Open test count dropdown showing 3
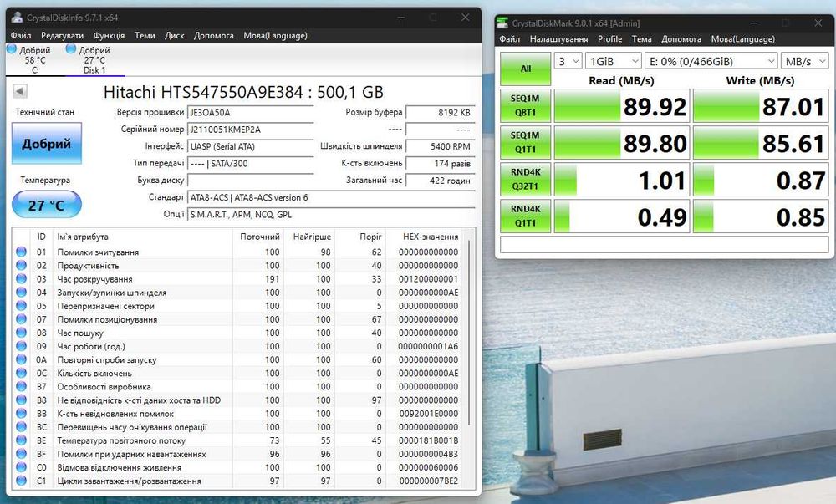 (568, 61)
